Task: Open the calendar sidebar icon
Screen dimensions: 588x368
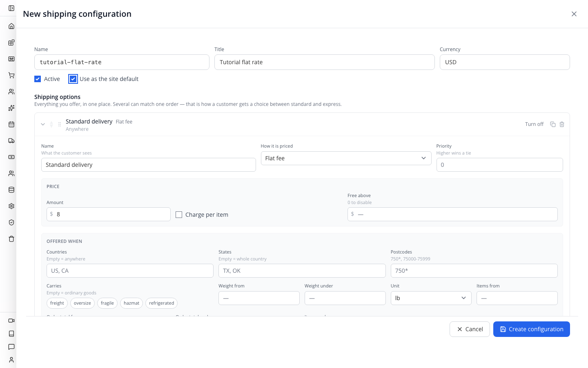Action: point(11,124)
